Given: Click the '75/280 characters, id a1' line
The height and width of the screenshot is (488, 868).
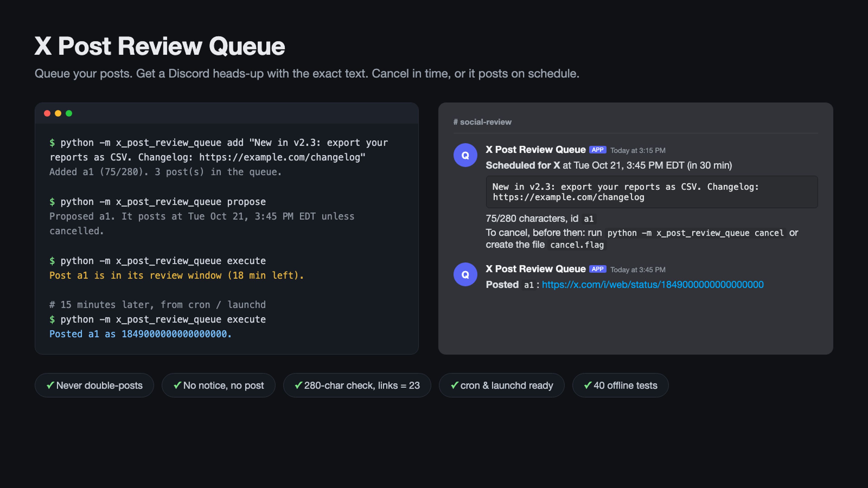Looking at the screenshot, I should [541, 219].
